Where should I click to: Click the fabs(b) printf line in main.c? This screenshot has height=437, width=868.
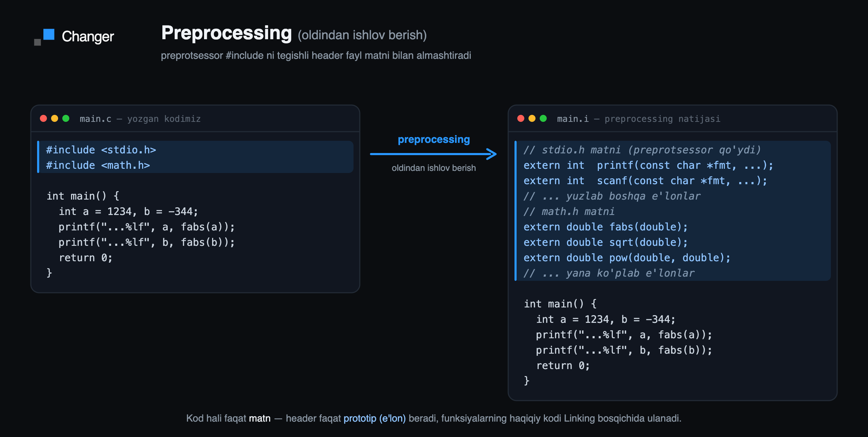[x=147, y=242]
